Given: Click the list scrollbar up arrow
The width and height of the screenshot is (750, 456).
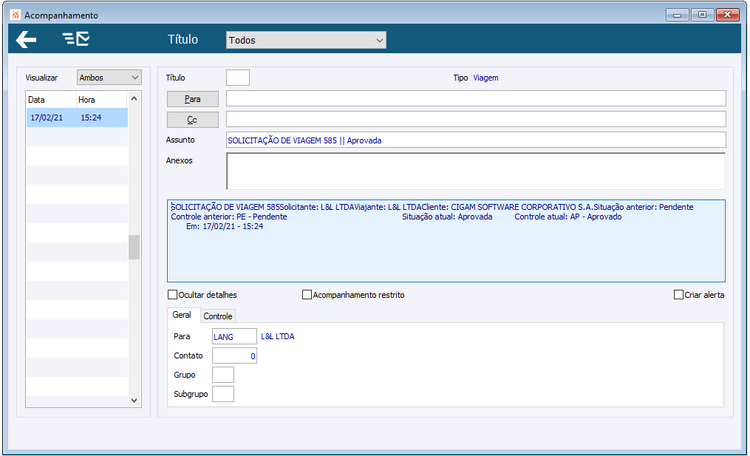Looking at the screenshot, I should pyautogui.click(x=134, y=99).
